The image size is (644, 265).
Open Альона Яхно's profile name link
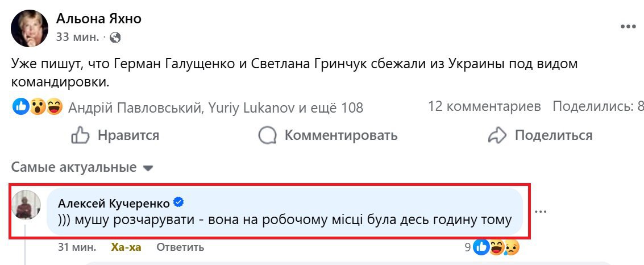click(98, 19)
